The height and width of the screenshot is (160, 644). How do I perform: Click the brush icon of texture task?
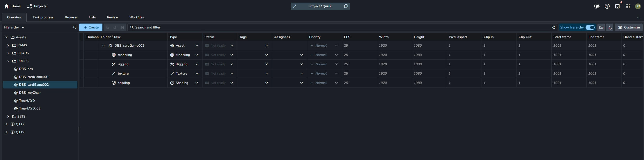(114, 74)
